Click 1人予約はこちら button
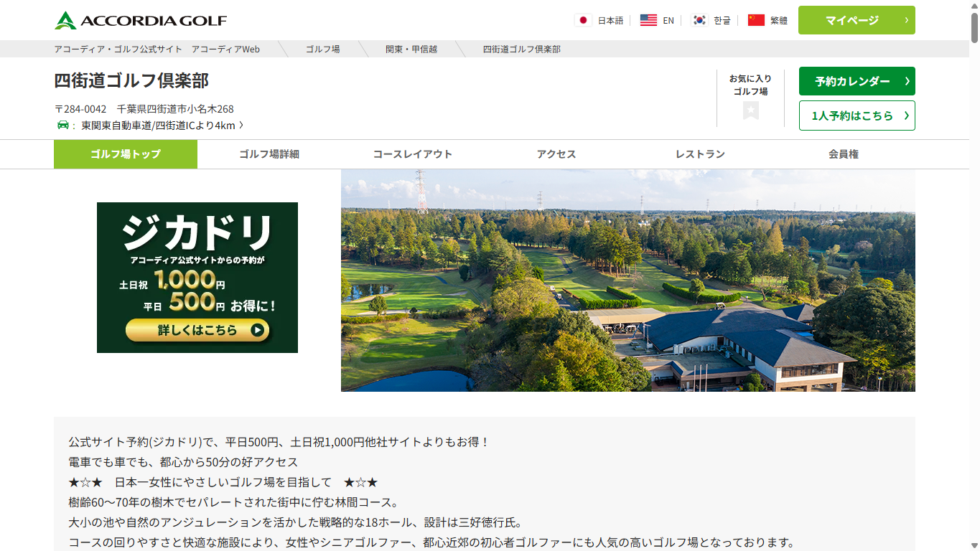 click(x=857, y=116)
